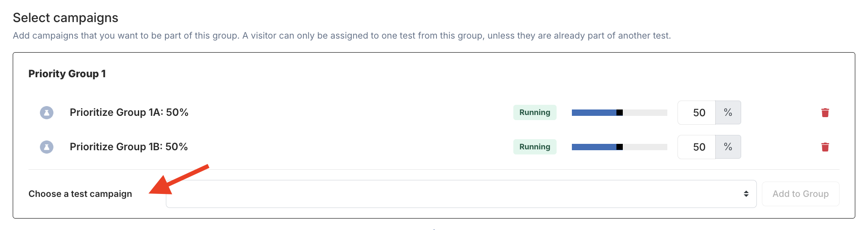Click the black slider handle for Group 1B
This screenshot has height=230, width=868.
coord(619,147)
